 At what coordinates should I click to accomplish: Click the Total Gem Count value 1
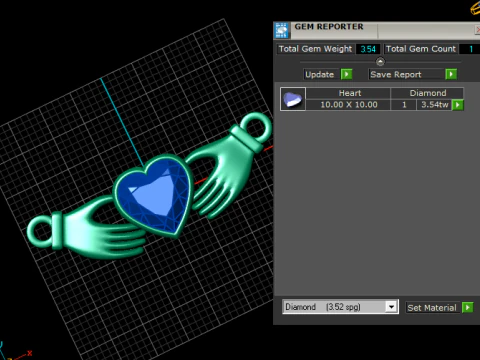[x=471, y=49]
